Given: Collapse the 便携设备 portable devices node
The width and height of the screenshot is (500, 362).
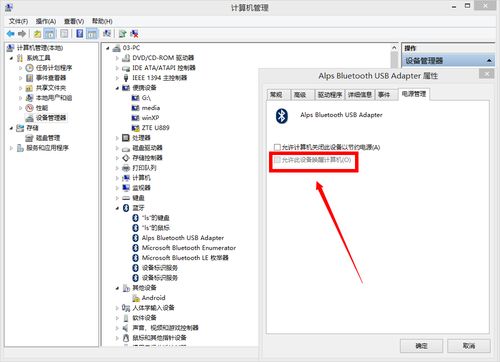Looking at the screenshot, I should pyautogui.click(x=117, y=88).
